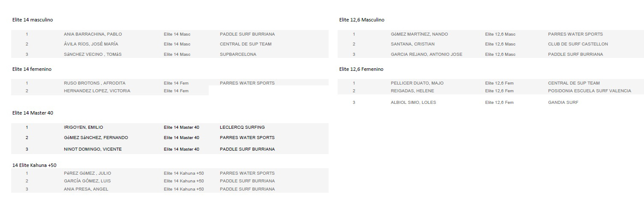Click LECLERCQ SURFING club text

tap(242, 127)
